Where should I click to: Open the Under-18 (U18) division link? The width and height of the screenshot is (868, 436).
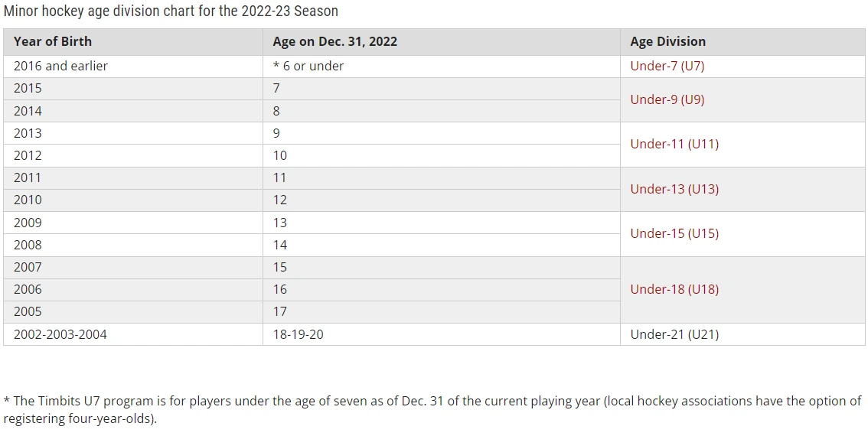point(674,289)
